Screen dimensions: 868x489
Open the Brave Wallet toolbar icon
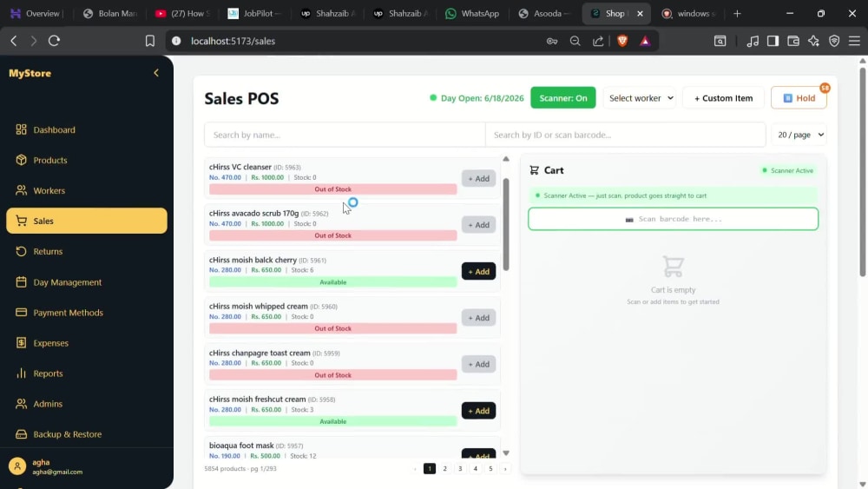pyautogui.click(x=793, y=41)
